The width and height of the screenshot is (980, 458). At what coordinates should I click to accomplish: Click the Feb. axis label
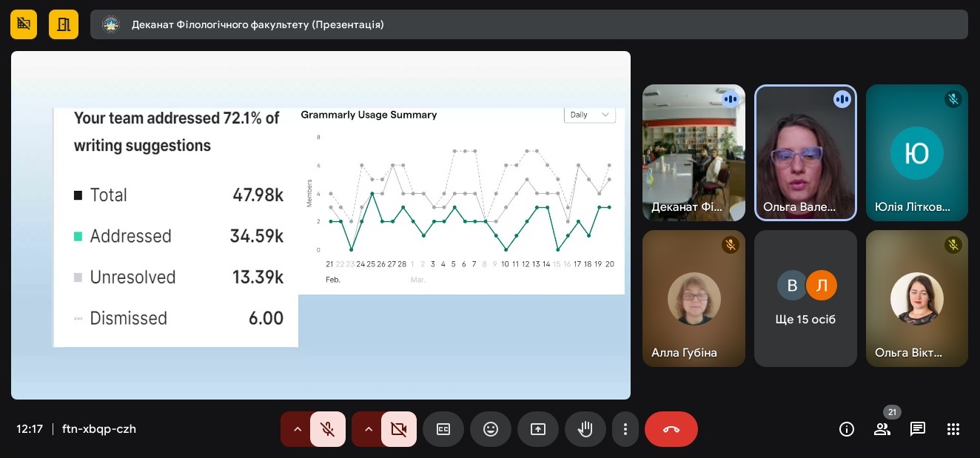[x=333, y=280]
